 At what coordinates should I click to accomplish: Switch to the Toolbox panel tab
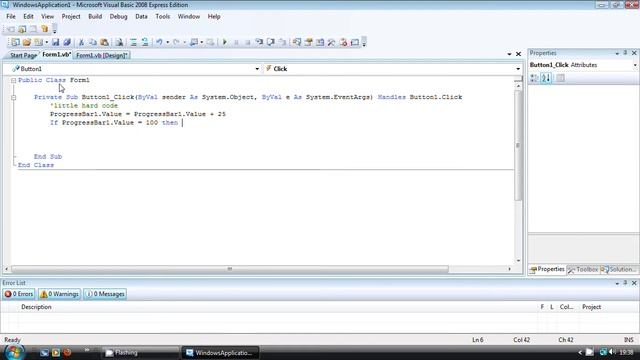pos(583,269)
